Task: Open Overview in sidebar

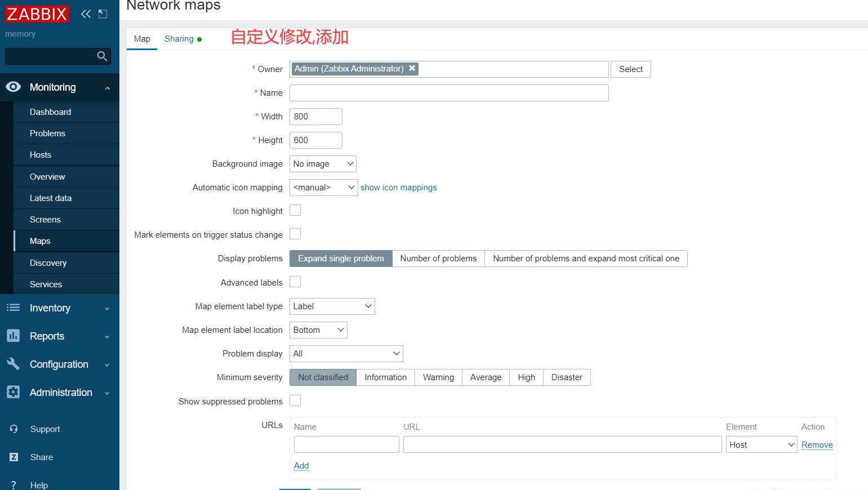Action: tap(66, 176)
